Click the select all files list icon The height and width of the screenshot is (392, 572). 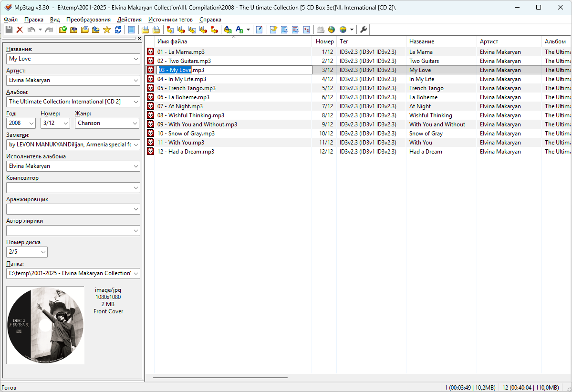[131, 30]
